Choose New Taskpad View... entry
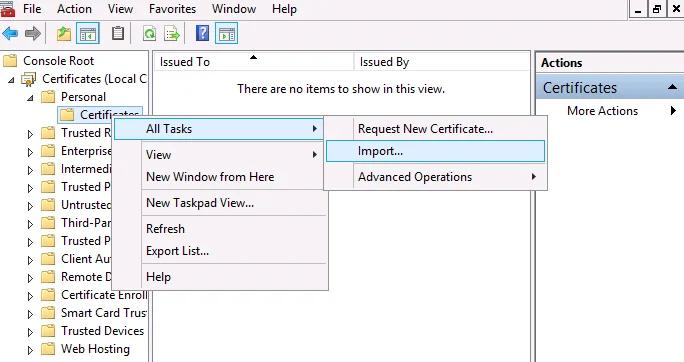This screenshot has height=362, width=684. coord(219,203)
